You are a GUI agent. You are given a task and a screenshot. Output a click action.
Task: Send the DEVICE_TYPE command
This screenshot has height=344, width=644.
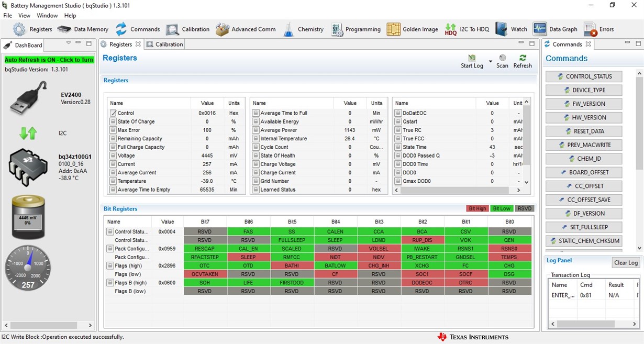[x=584, y=90]
